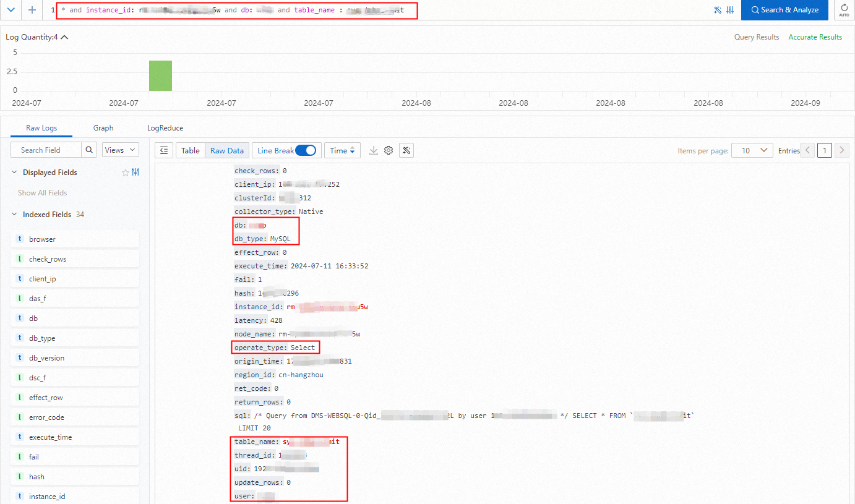Click the magnifier icon next to Search Field

[90, 150]
